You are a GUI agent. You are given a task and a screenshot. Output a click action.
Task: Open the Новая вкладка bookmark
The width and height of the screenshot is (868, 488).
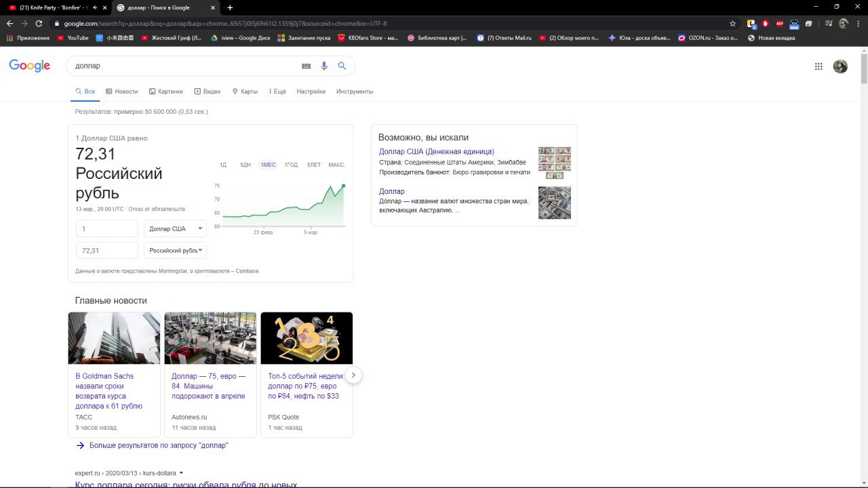point(771,38)
